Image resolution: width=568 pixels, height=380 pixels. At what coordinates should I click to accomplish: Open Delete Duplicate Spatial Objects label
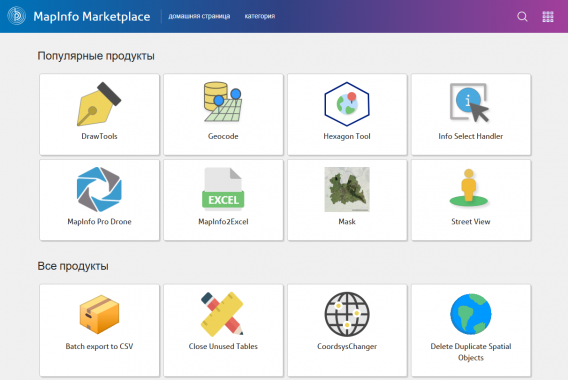471,352
